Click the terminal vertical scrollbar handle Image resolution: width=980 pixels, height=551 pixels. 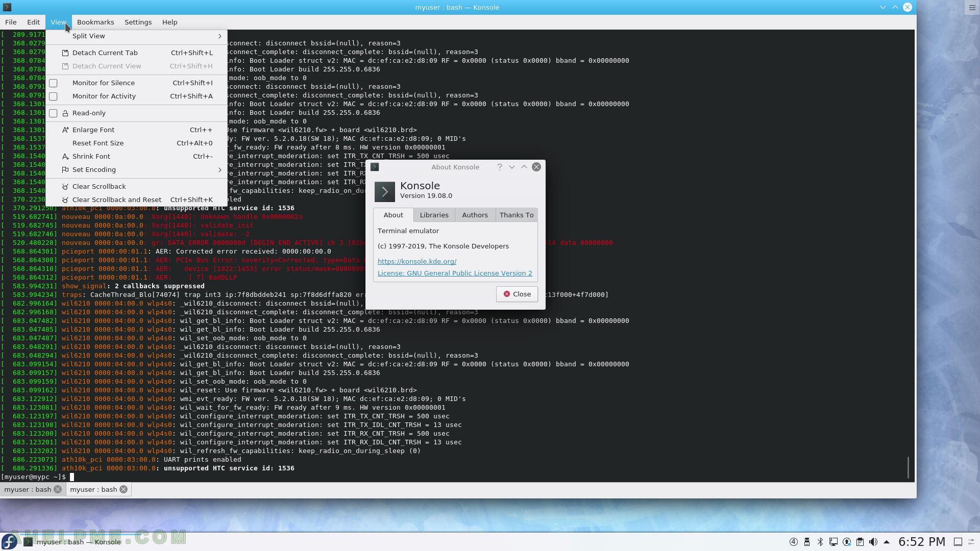pyautogui.click(x=908, y=467)
